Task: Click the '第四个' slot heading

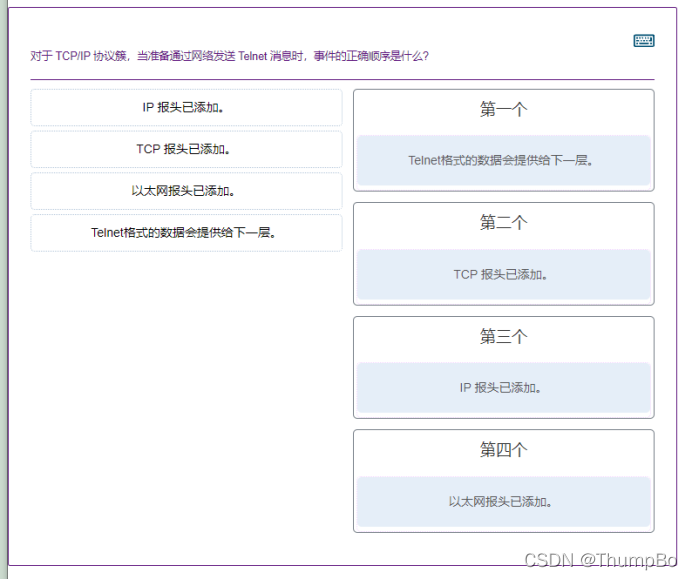Action: (x=504, y=449)
